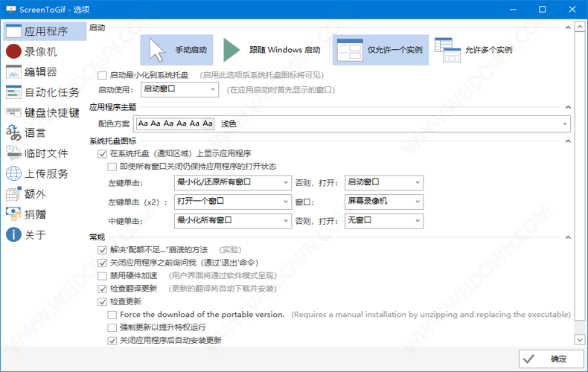The height and width of the screenshot is (372, 588).
Task: Enable 禁用硬件加速 checkbox
Action: pos(102,276)
